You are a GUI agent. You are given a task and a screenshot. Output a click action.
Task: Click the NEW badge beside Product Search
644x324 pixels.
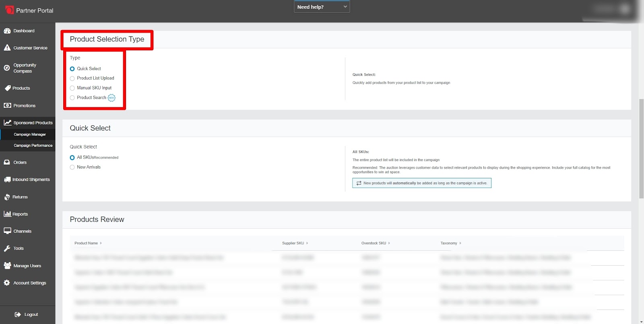tap(111, 98)
